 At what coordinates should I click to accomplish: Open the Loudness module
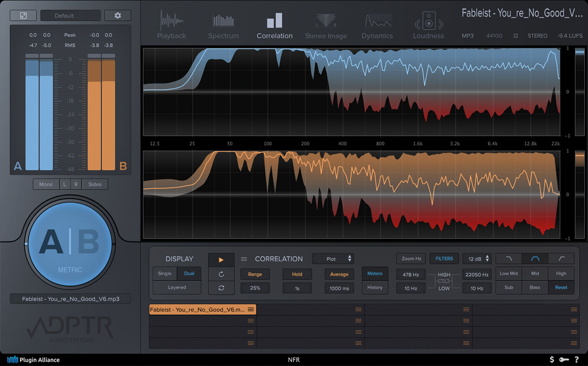click(428, 24)
